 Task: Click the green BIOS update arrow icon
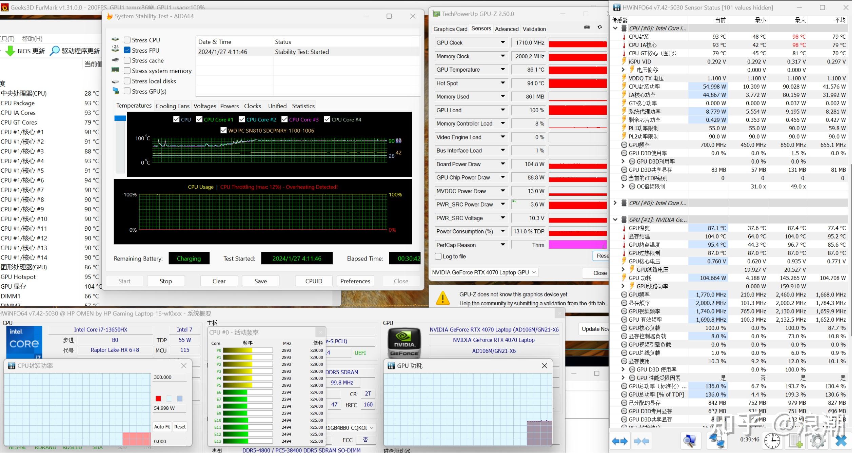[10, 51]
